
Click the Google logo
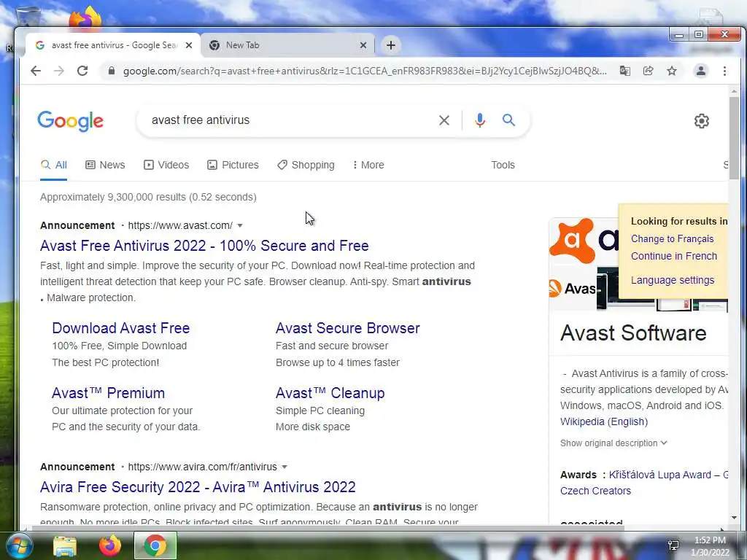click(71, 121)
